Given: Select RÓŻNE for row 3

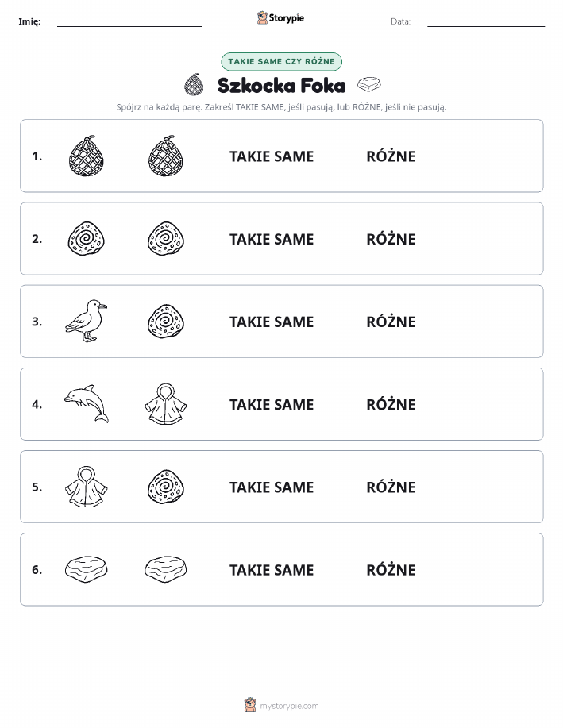Looking at the screenshot, I should [x=391, y=322].
